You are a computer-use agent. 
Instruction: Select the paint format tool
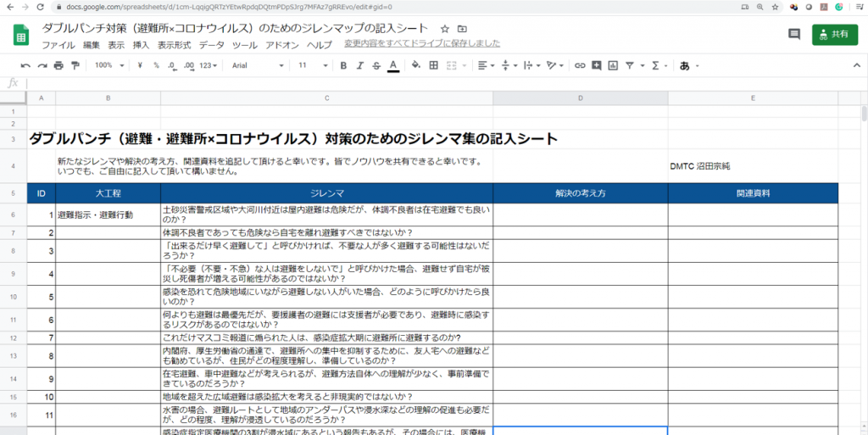(x=75, y=65)
